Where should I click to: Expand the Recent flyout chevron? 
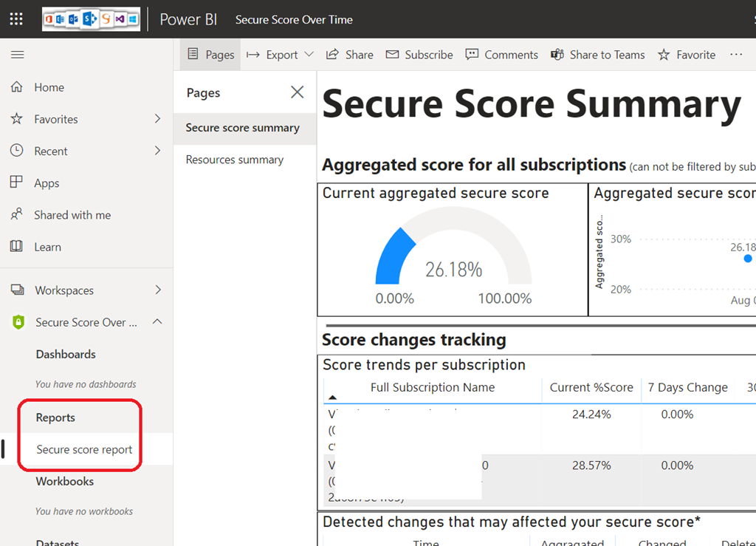(157, 151)
